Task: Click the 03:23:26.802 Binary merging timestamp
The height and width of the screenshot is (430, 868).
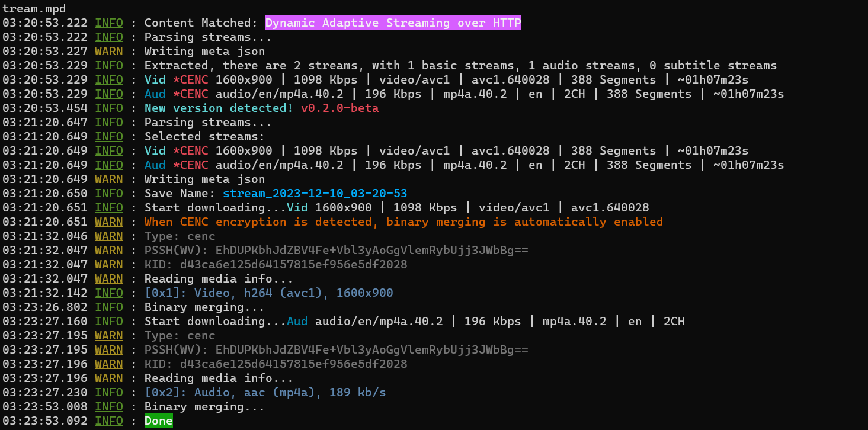Action: 45,307
